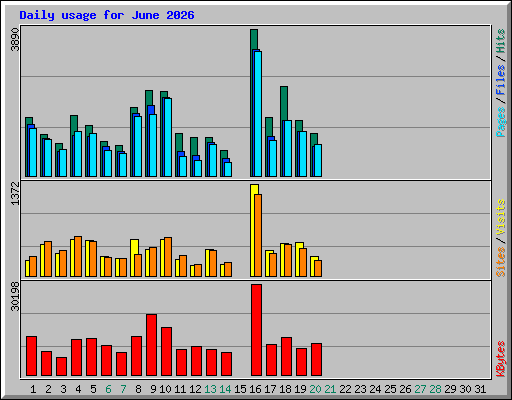Screen dimensions: 512x400
Task: Click the 1372 axis maximum label
Action: pos(15,193)
